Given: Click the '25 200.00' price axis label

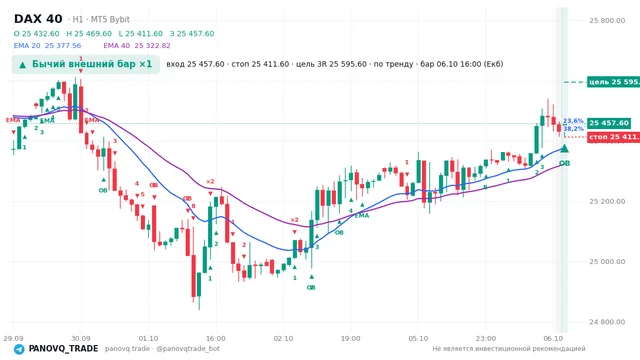Looking at the screenshot, I should (x=607, y=201).
